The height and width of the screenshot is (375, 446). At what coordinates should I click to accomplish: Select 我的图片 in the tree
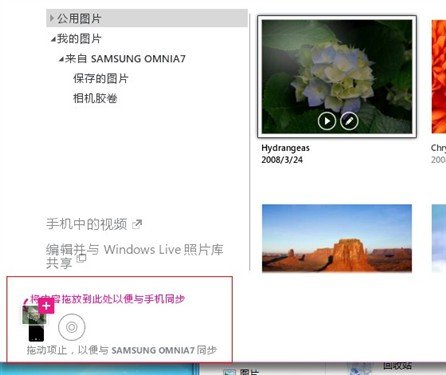(x=79, y=39)
